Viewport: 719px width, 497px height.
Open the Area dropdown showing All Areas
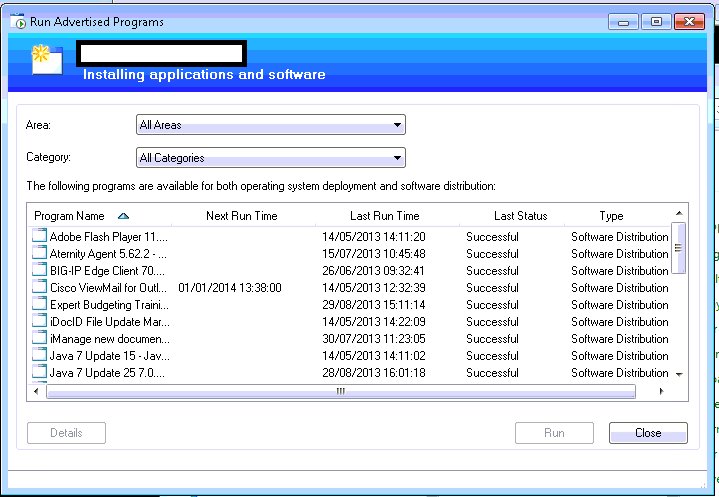[x=271, y=125]
